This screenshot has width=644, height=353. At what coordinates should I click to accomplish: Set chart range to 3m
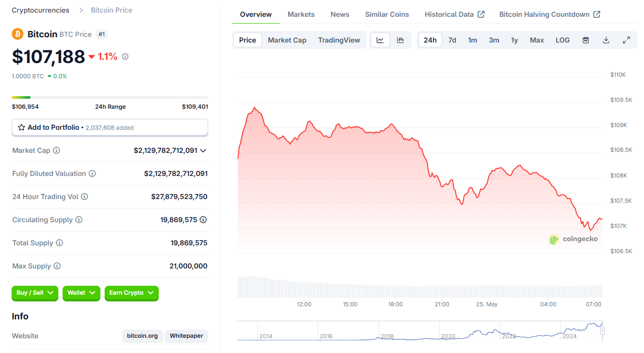click(494, 40)
